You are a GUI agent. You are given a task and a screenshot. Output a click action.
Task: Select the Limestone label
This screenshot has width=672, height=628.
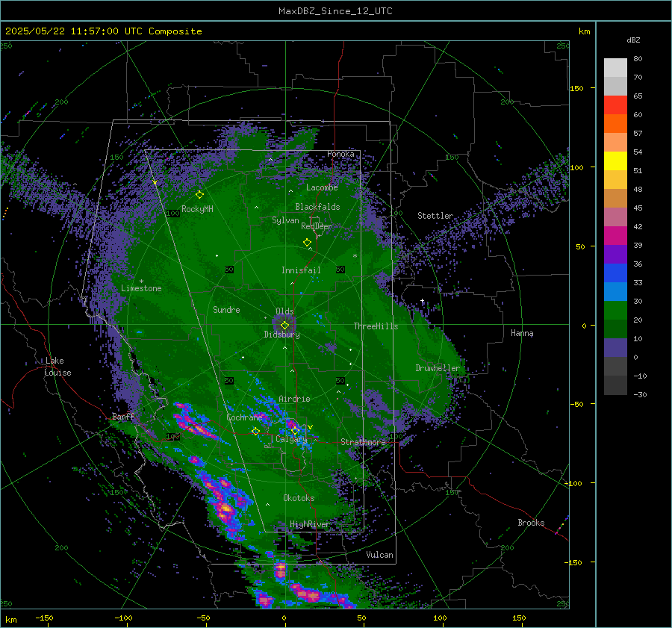point(141,288)
